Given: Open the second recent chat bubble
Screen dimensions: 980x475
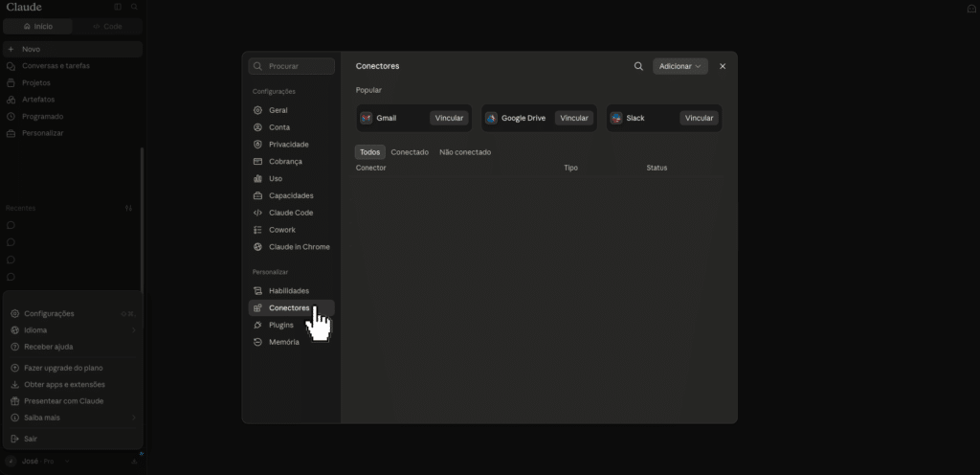Looking at the screenshot, I should point(11,242).
